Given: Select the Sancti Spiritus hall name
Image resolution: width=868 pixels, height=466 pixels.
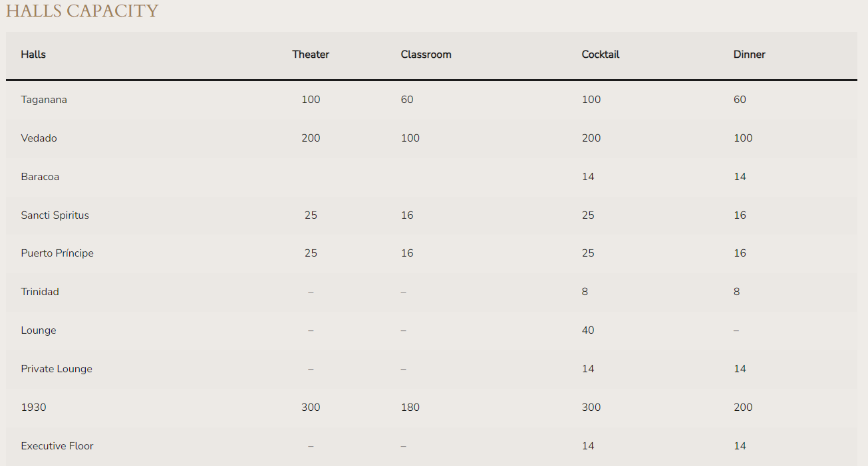Looking at the screenshot, I should 55,215.
